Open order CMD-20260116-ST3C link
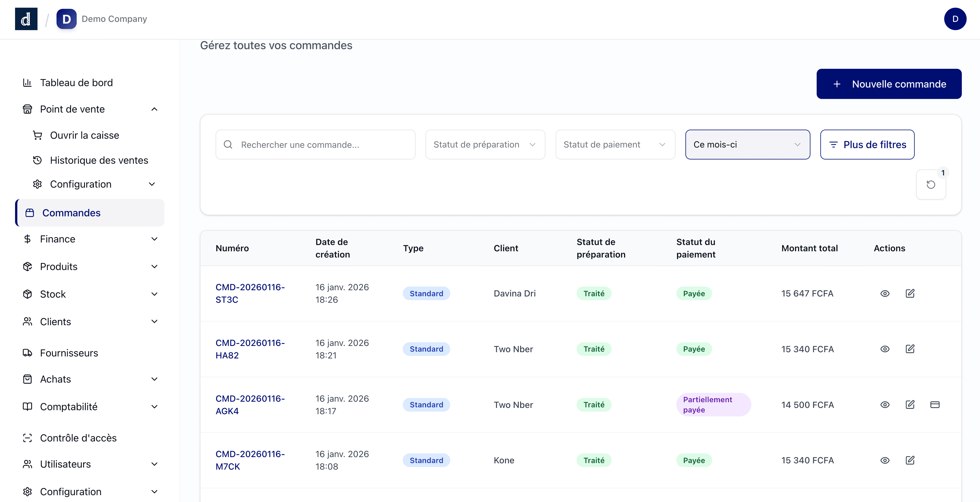Image resolution: width=980 pixels, height=502 pixels. [x=250, y=293]
